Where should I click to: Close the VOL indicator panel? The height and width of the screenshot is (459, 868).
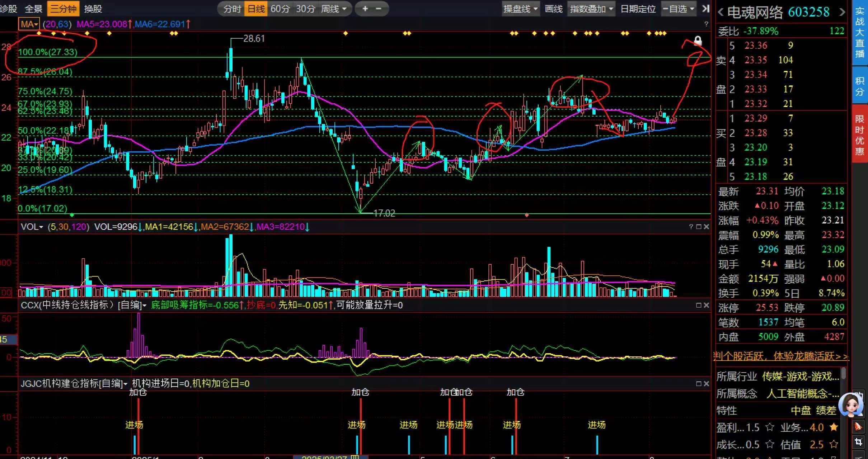[x=706, y=227]
